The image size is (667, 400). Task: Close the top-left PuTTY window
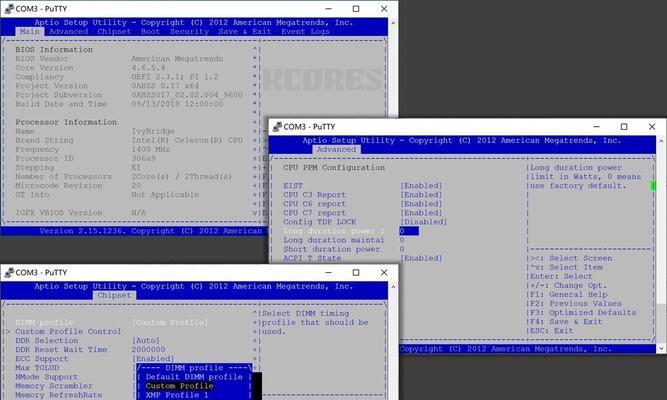[x=384, y=9]
